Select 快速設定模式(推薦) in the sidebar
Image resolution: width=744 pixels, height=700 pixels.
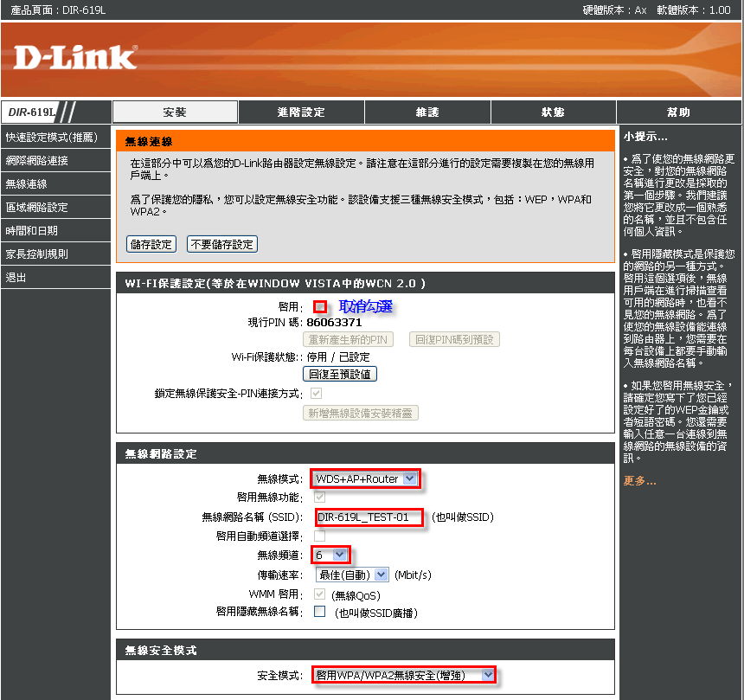coord(55,138)
